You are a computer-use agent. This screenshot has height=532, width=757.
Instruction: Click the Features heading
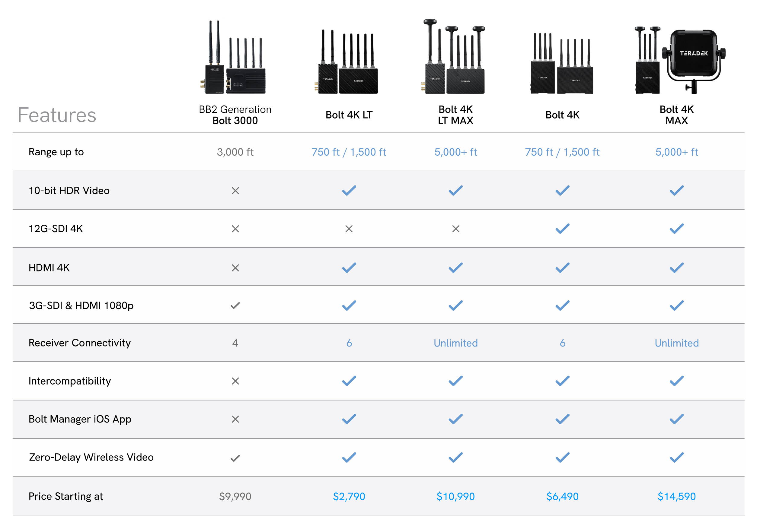(x=57, y=115)
